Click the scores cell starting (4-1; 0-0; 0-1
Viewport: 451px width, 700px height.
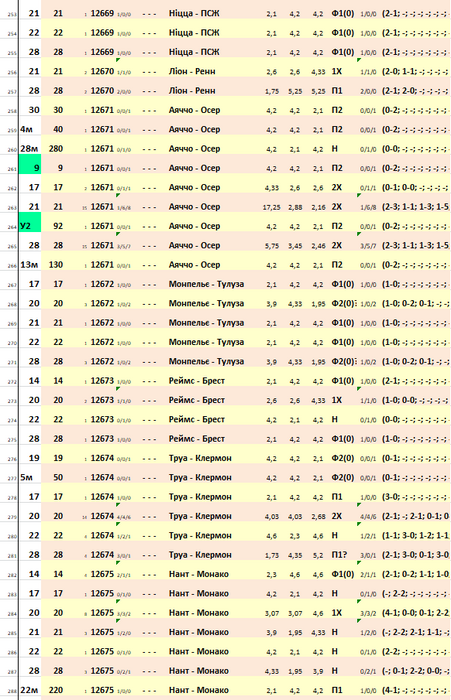point(415,613)
